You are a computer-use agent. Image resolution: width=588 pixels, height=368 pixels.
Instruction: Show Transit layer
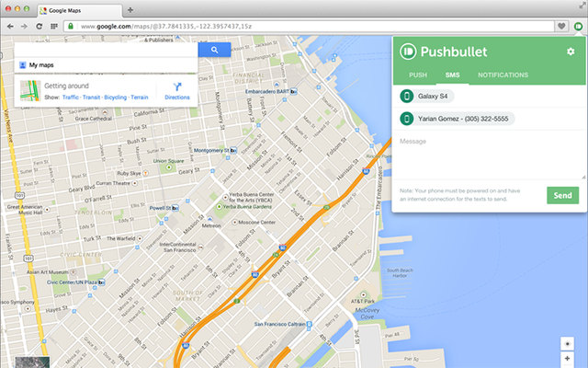pyautogui.click(x=91, y=98)
